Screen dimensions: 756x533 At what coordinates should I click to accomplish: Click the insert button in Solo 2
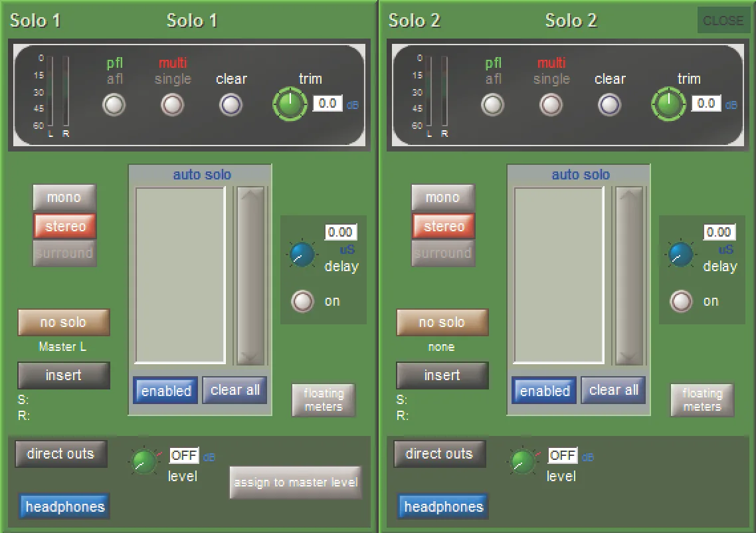442,375
